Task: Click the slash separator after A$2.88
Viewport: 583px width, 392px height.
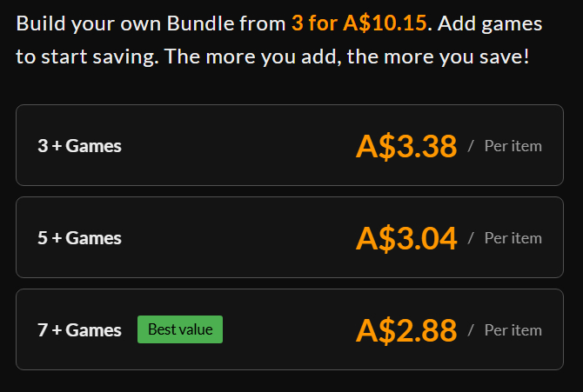Action: [x=471, y=330]
